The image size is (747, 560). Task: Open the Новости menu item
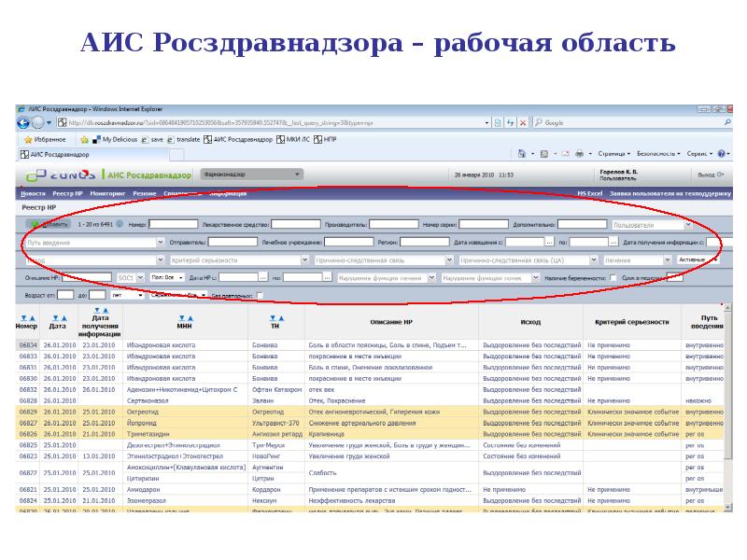[x=33, y=194]
